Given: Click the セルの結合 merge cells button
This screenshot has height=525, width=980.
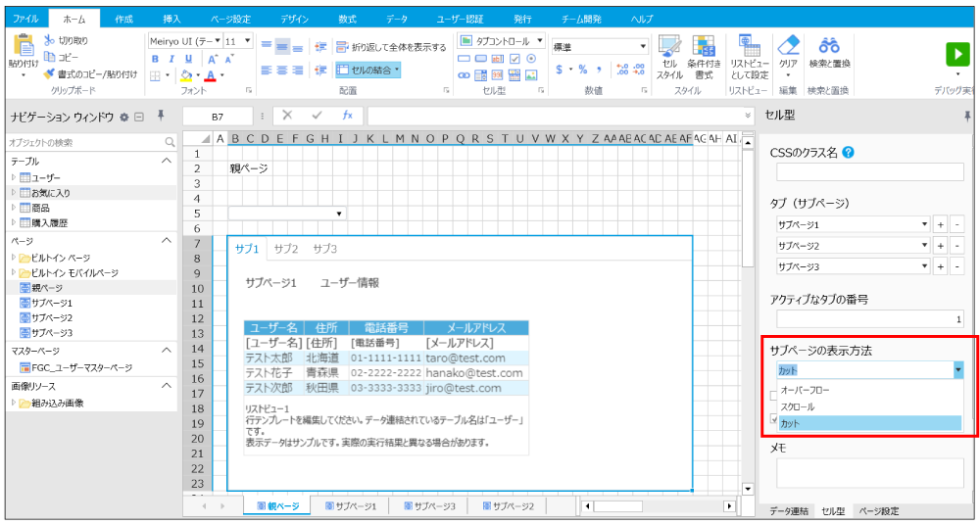Looking at the screenshot, I should pyautogui.click(x=367, y=70).
